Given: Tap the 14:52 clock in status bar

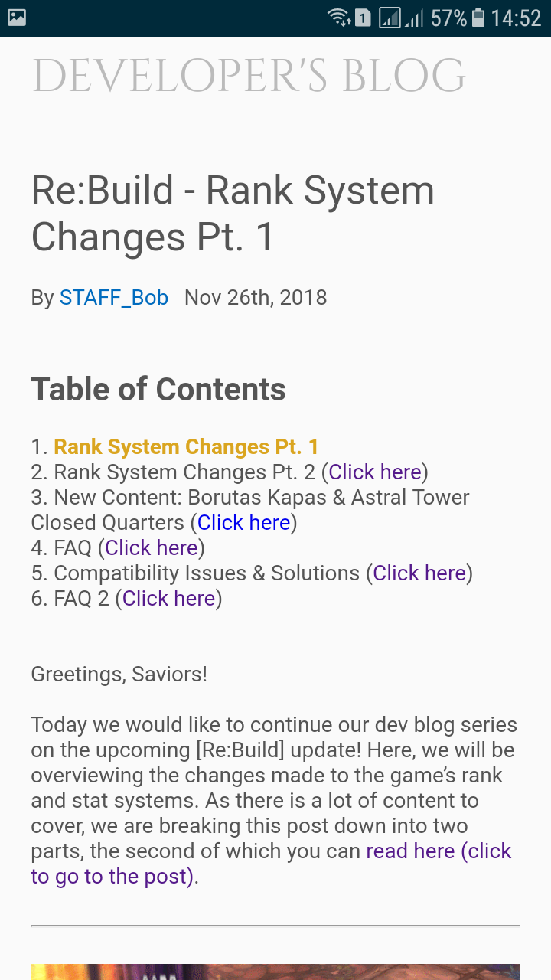Looking at the screenshot, I should coord(516,18).
